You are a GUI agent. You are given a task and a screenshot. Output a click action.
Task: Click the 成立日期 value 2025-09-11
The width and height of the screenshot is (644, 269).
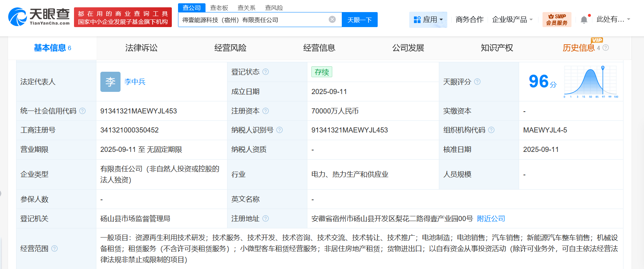coord(329,91)
